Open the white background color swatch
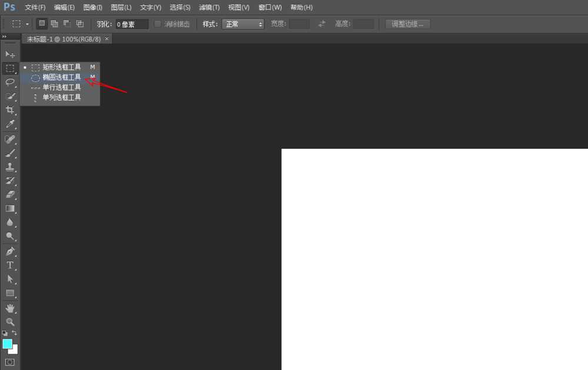The width and height of the screenshot is (588, 370). tap(14, 351)
